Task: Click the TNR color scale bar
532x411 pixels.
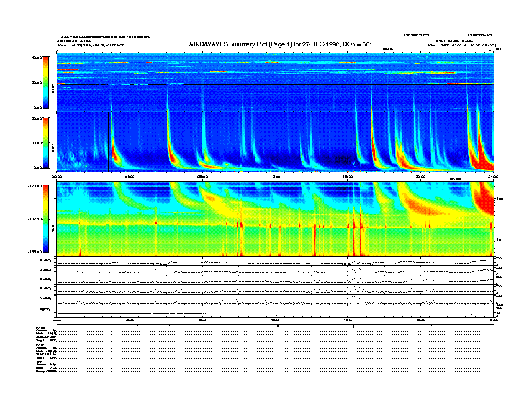Action: [46, 219]
